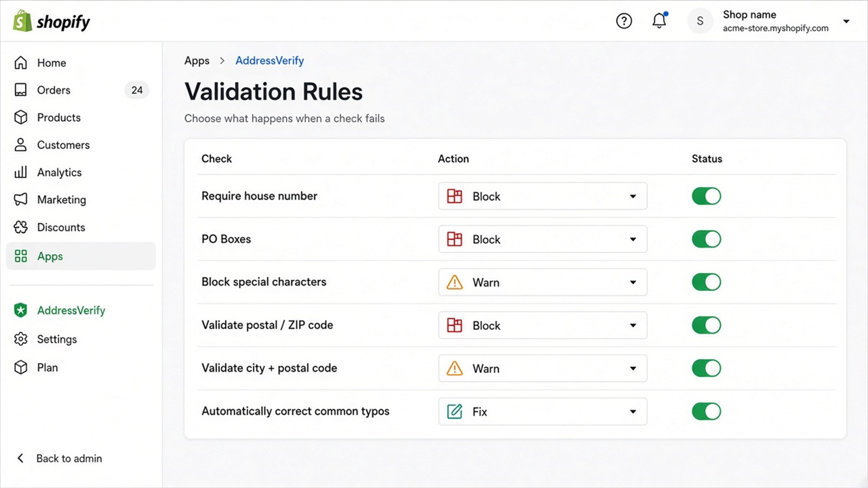Click the Analytics bar chart icon

click(21, 172)
